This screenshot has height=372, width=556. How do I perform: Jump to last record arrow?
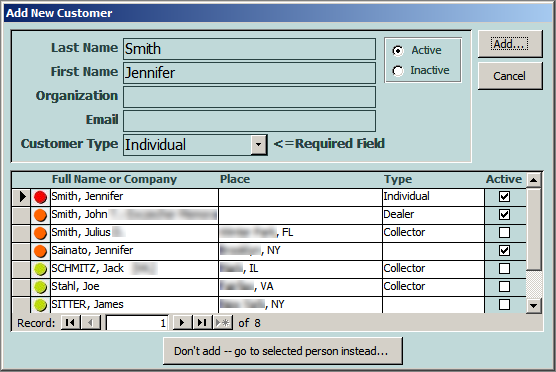pyautogui.click(x=202, y=323)
